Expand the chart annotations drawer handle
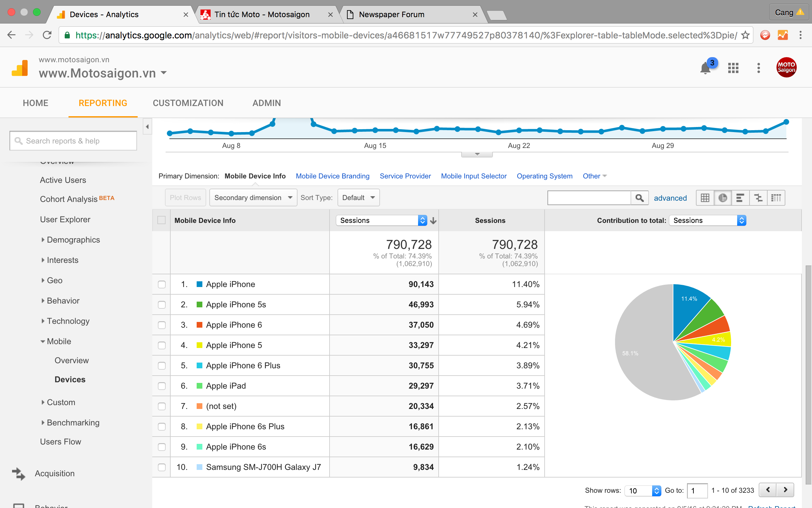This screenshot has height=508, width=812. 477,154
